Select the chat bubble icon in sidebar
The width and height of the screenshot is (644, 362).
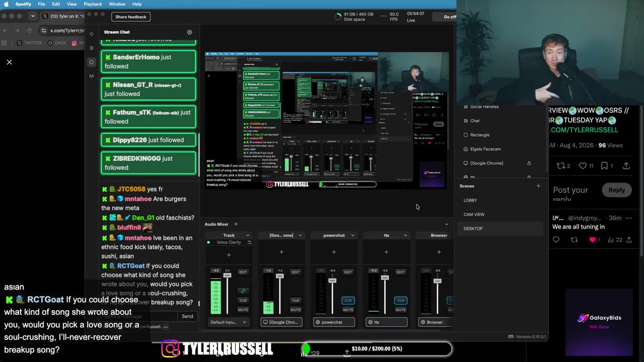coord(91,62)
